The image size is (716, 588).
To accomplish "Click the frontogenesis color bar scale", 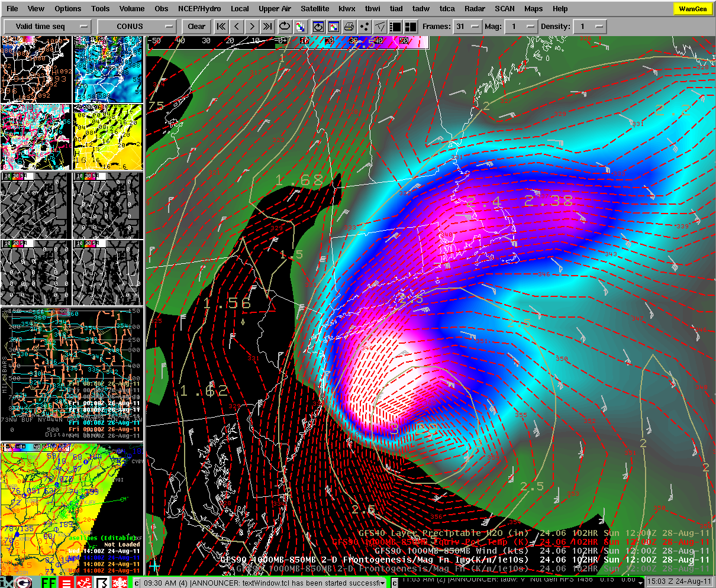I will [287, 41].
